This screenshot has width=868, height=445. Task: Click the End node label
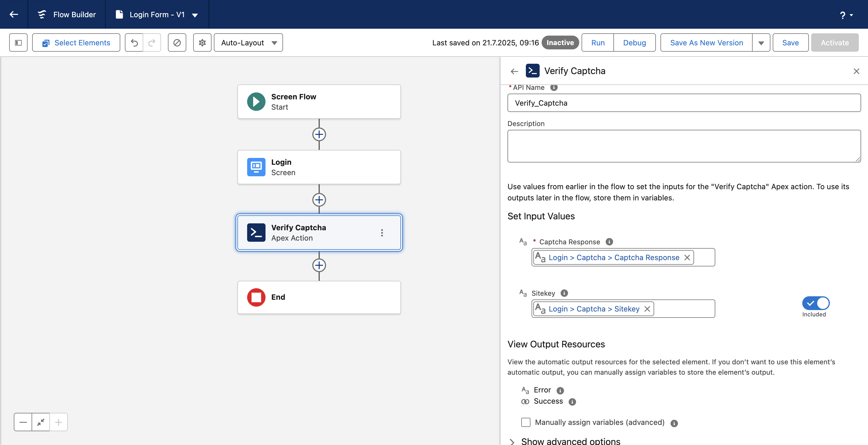278,297
